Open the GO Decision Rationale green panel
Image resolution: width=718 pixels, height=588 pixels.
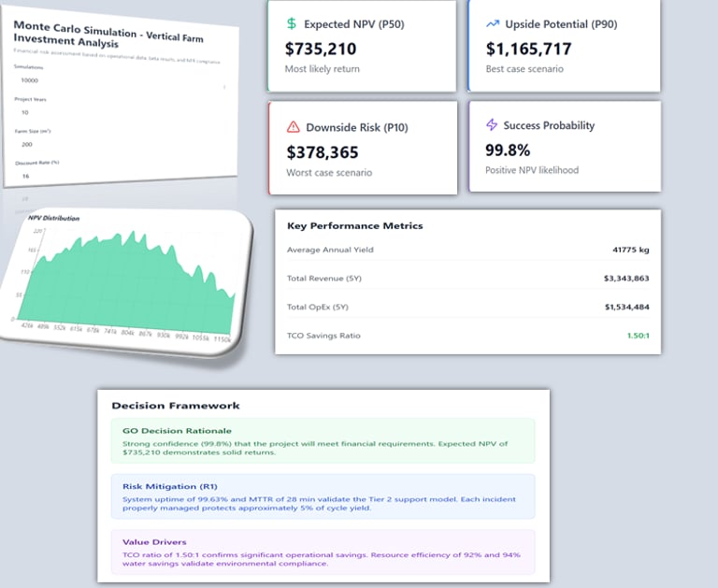click(323, 441)
